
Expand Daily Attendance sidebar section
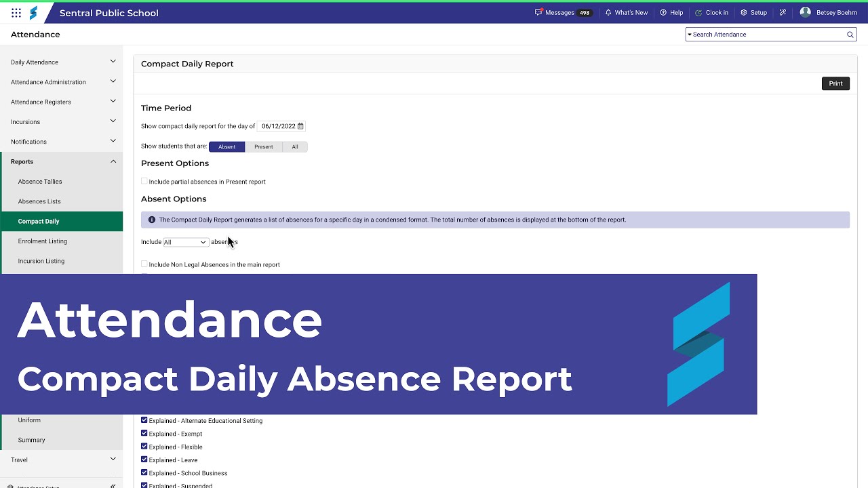(x=61, y=62)
